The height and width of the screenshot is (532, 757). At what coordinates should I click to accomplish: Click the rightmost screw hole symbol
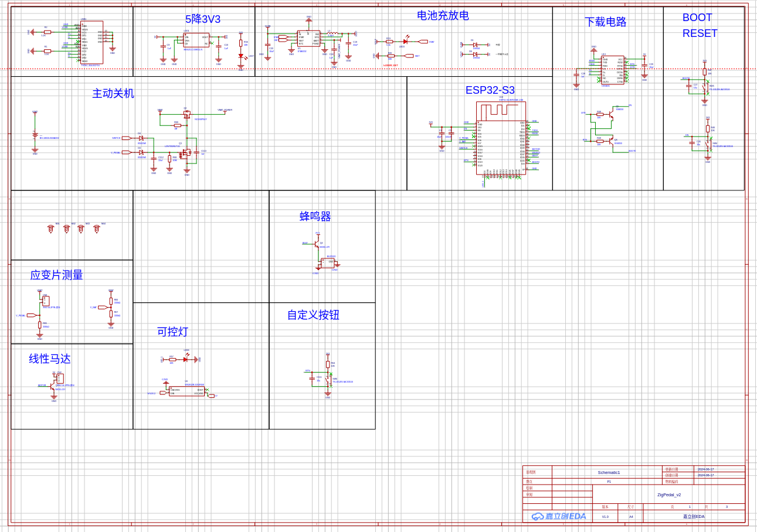(97, 229)
